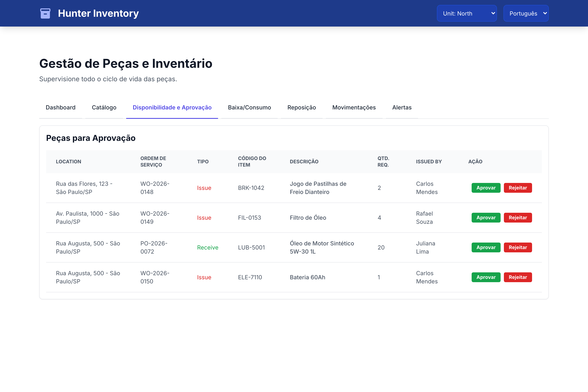The image size is (588, 392).
Task: Reject the BRK-1042 brake pads request
Action: point(518,188)
